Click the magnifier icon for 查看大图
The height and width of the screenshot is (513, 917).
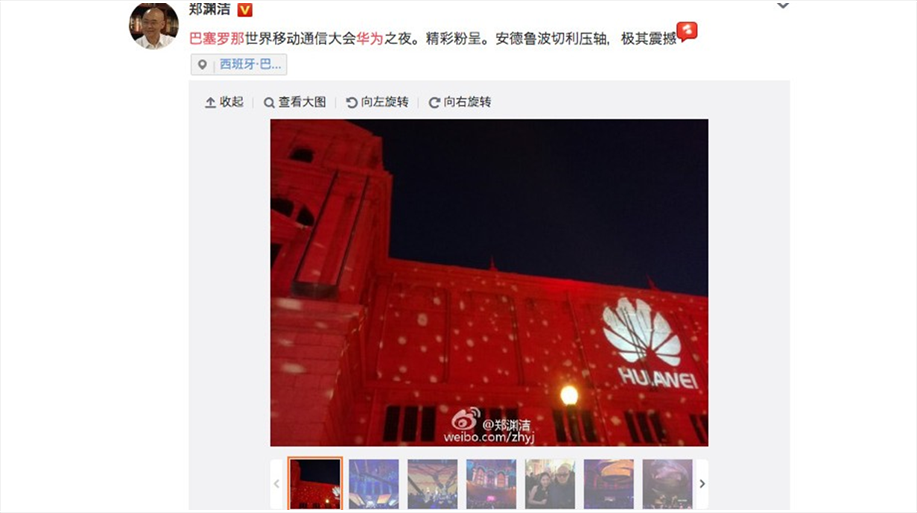[x=269, y=102]
